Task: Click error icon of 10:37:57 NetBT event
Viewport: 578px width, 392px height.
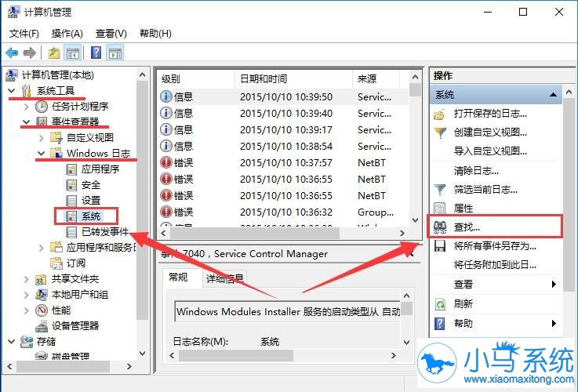Action: coord(166,162)
